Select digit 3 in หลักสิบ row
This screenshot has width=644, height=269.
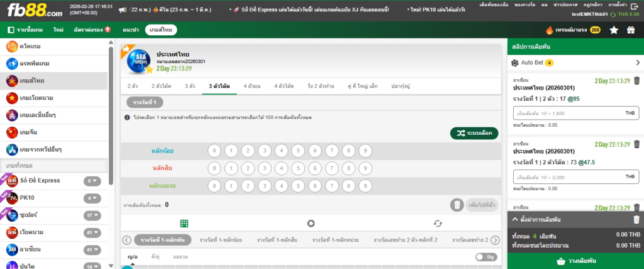tap(265, 168)
